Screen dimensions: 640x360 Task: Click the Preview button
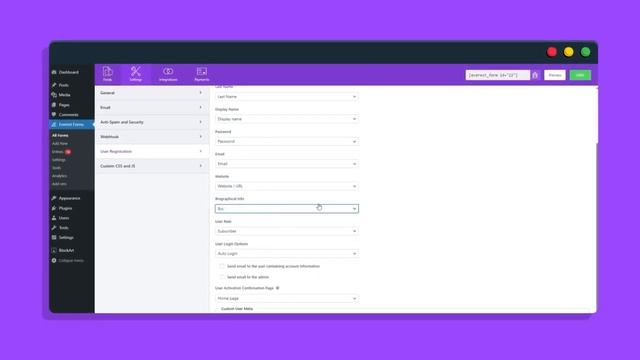555,75
